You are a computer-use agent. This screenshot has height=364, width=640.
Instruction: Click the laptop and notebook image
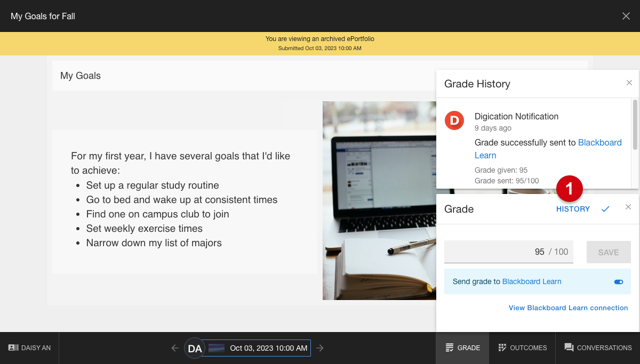(379, 200)
